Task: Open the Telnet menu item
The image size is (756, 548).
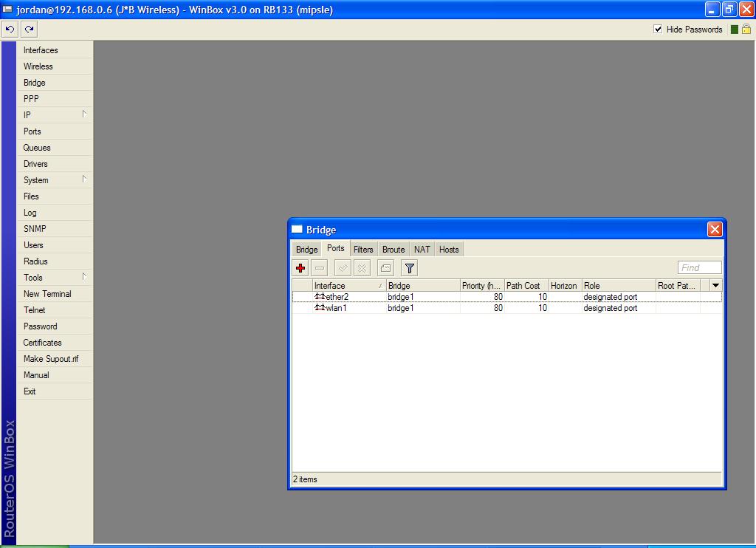Action: (54, 310)
